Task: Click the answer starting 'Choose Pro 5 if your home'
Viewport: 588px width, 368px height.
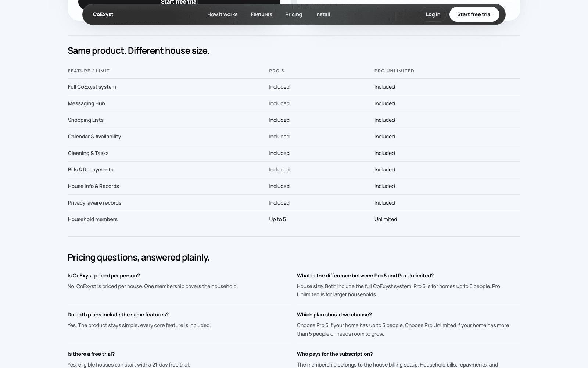Action: coord(403,329)
